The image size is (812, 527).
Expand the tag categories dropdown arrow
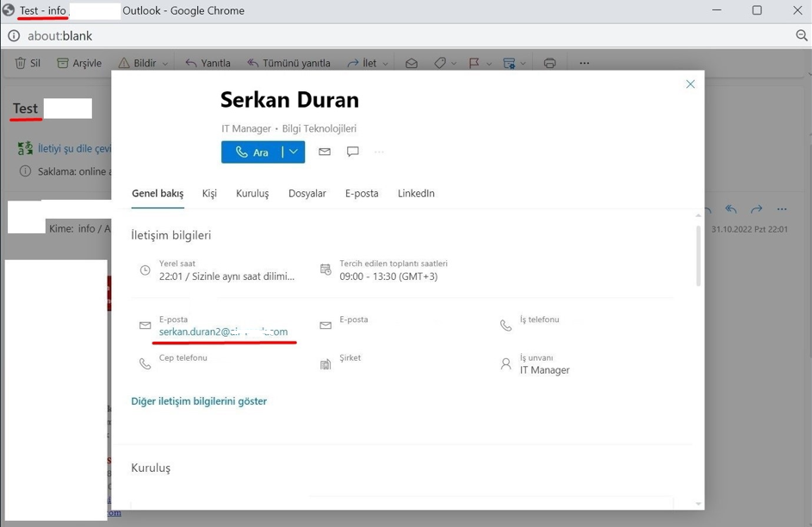[x=454, y=64]
